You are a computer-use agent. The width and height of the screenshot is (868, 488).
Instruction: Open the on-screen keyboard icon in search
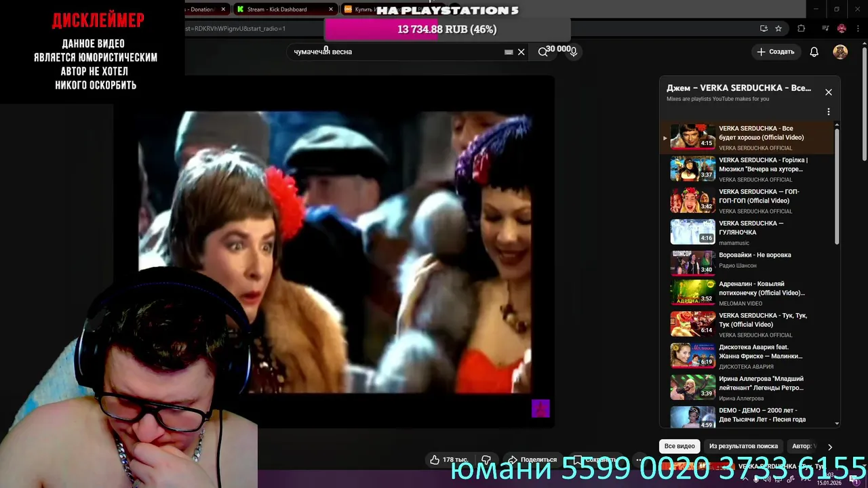coord(509,52)
